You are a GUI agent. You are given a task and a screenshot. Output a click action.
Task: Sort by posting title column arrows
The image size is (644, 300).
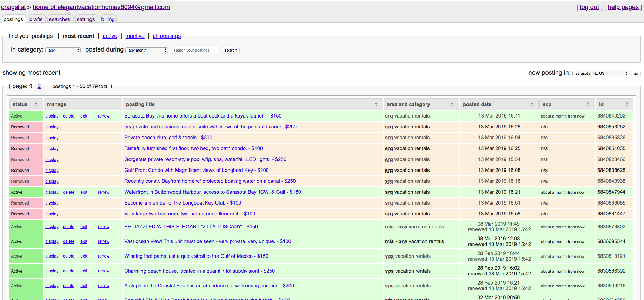tap(376, 104)
